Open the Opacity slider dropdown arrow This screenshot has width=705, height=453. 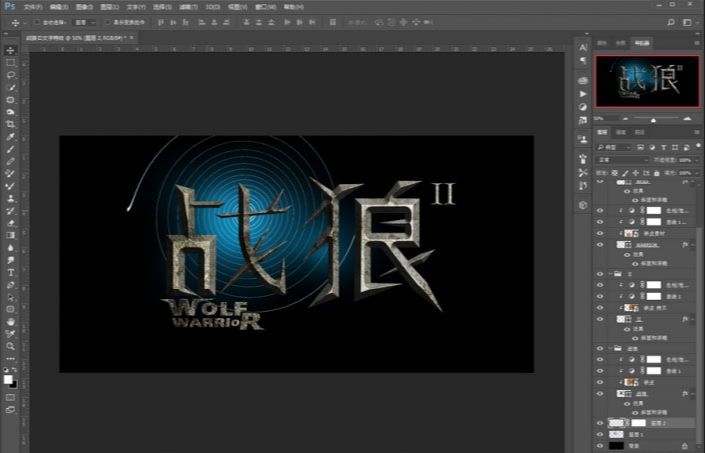[697, 160]
